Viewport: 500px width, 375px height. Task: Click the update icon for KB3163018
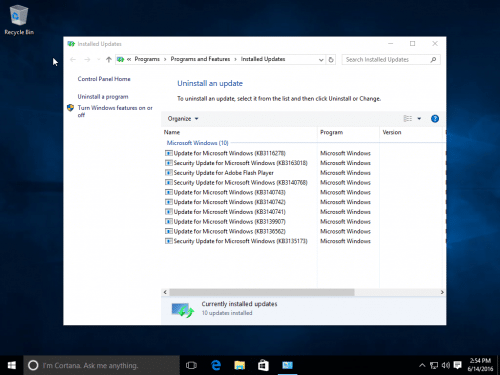(x=169, y=163)
